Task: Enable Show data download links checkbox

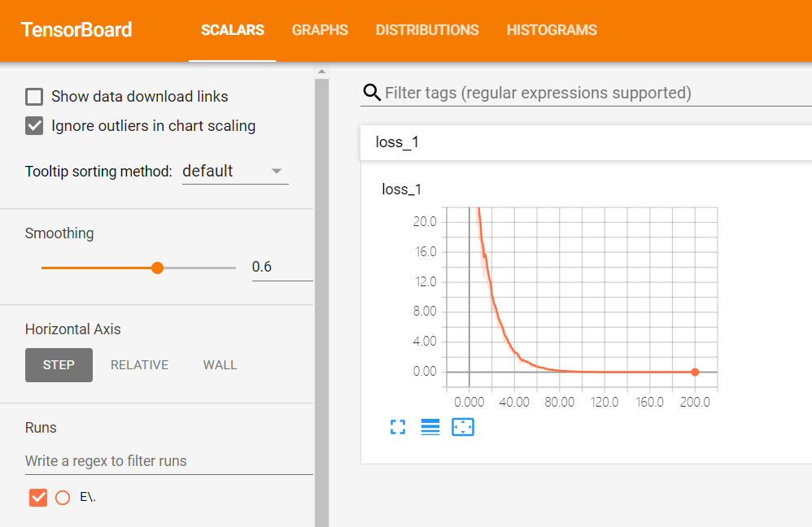Action: click(34, 97)
